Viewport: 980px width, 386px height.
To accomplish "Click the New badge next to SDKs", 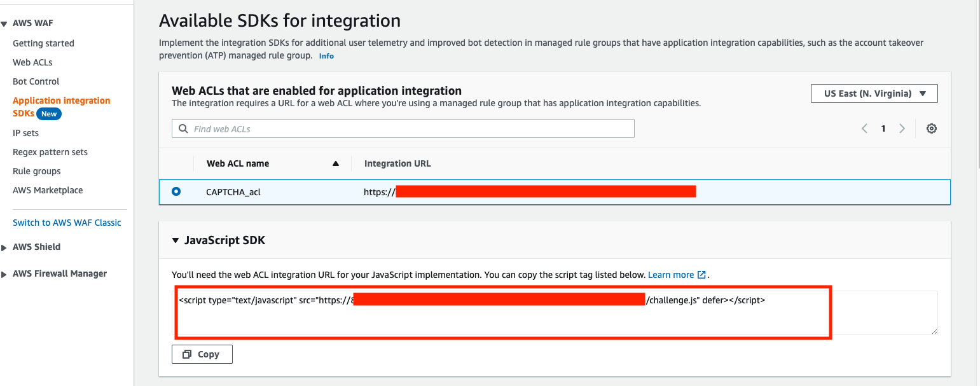I will pyautogui.click(x=49, y=114).
